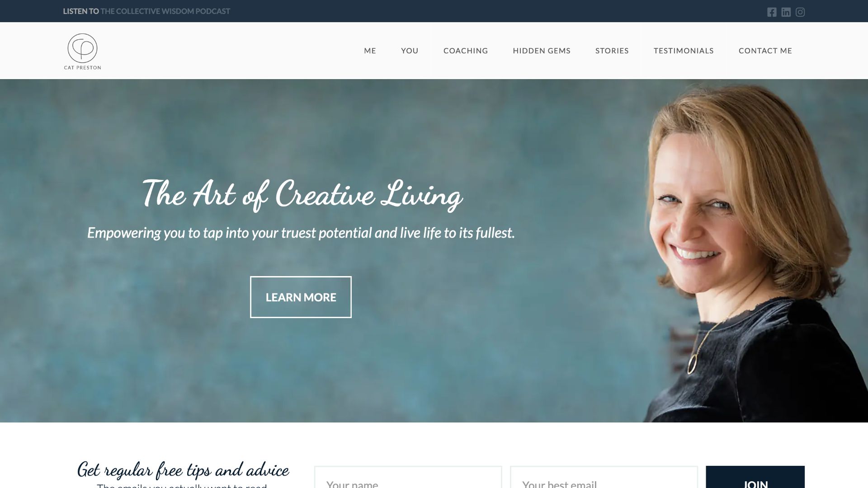Screen dimensions: 868x488
Task: Go to the COACHING page
Action: pos(466,51)
